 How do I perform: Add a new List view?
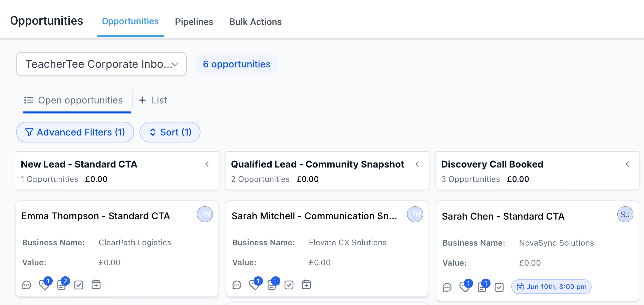[x=153, y=100]
